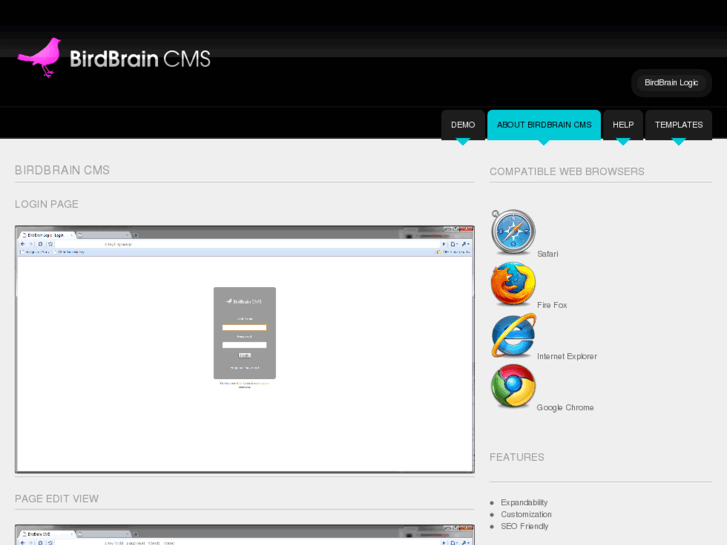The image size is (727, 545).
Task: Click the BIRDBRAIN CMS section heading
Action: [62, 170]
